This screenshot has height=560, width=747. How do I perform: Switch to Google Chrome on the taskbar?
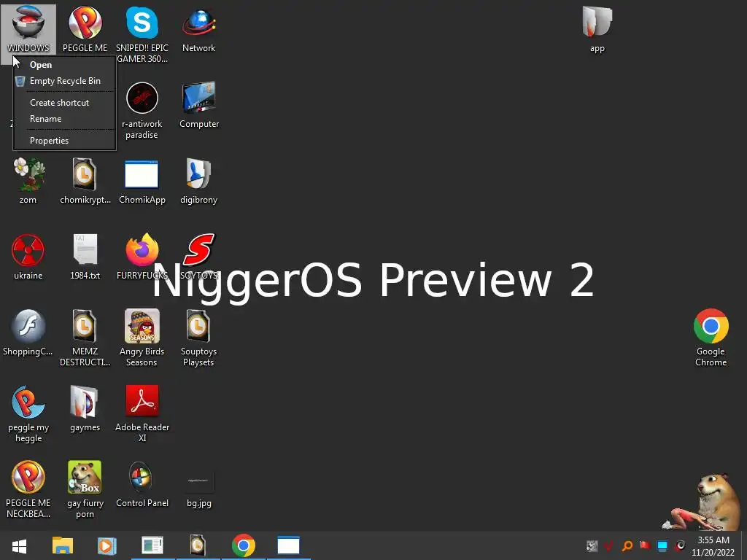click(x=244, y=545)
